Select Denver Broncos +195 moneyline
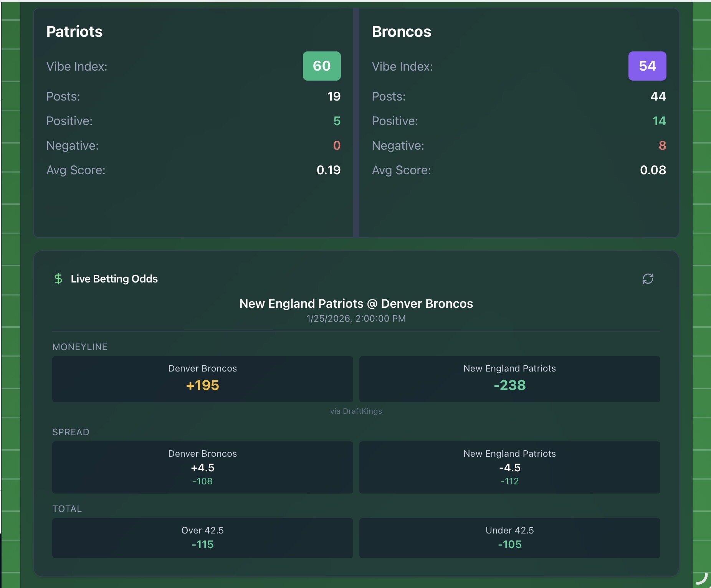 coord(202,379)
